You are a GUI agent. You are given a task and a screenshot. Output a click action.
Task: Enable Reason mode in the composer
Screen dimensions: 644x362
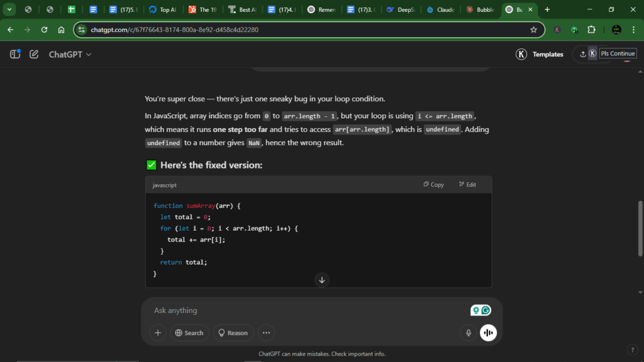233,332
